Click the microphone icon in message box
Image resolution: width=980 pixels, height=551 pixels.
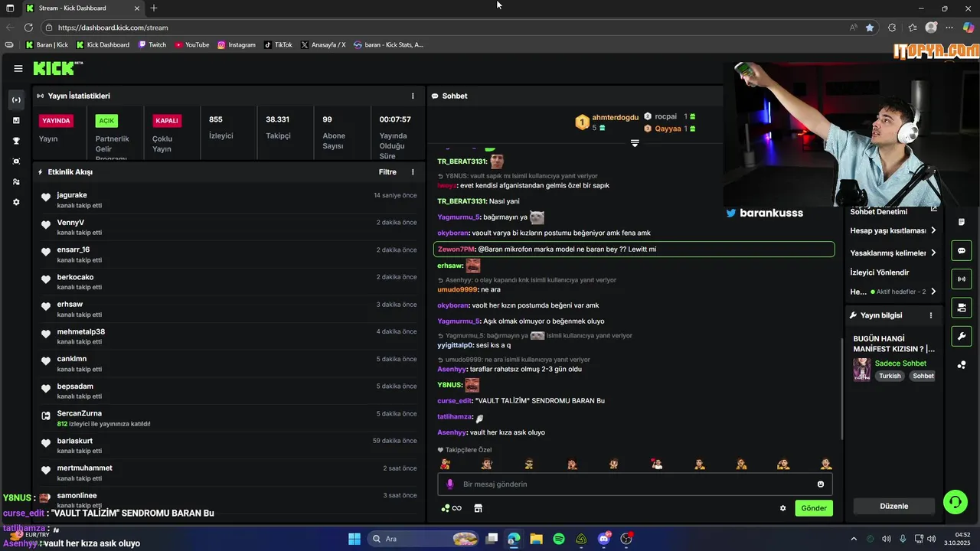(x=450, y=484)
